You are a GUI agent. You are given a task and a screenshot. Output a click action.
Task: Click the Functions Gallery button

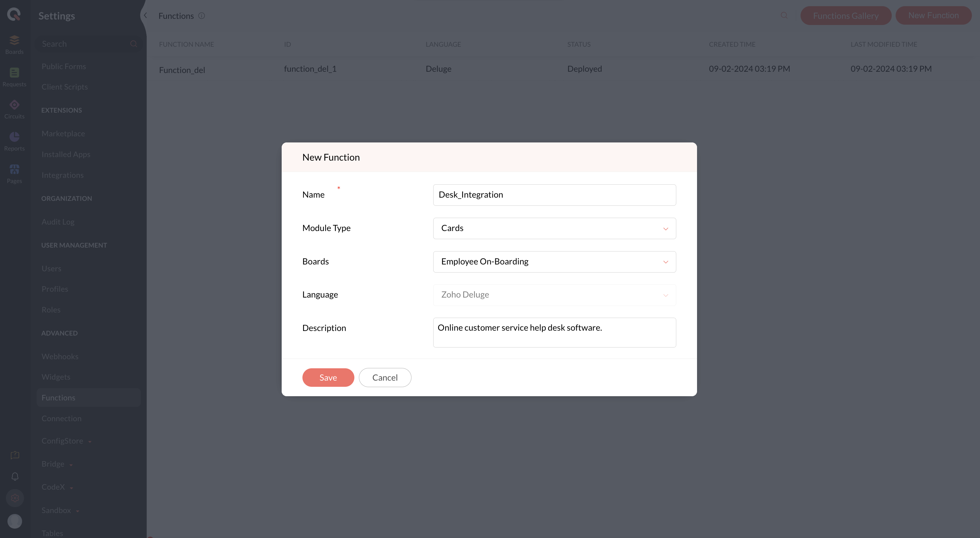click(x=846, y=16)
